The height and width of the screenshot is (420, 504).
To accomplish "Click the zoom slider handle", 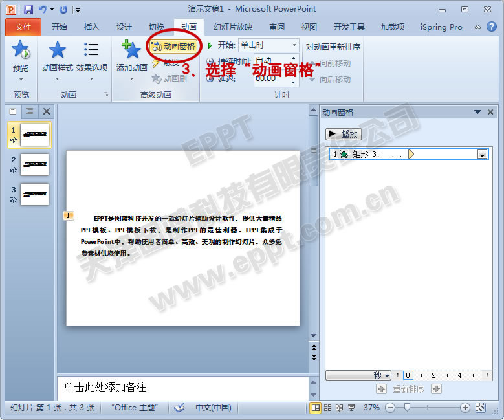I will (407, 408).
